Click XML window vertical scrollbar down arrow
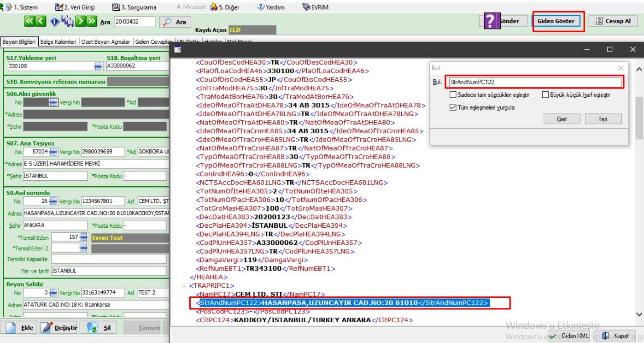The width and height of the screenshot is (644, 343). pyautogui.click(x=639, y=314)
